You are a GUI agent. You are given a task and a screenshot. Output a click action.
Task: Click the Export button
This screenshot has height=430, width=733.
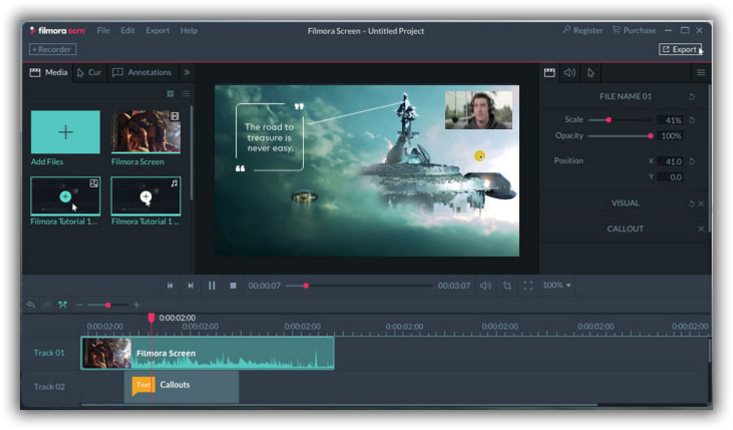tap(680, 49)
